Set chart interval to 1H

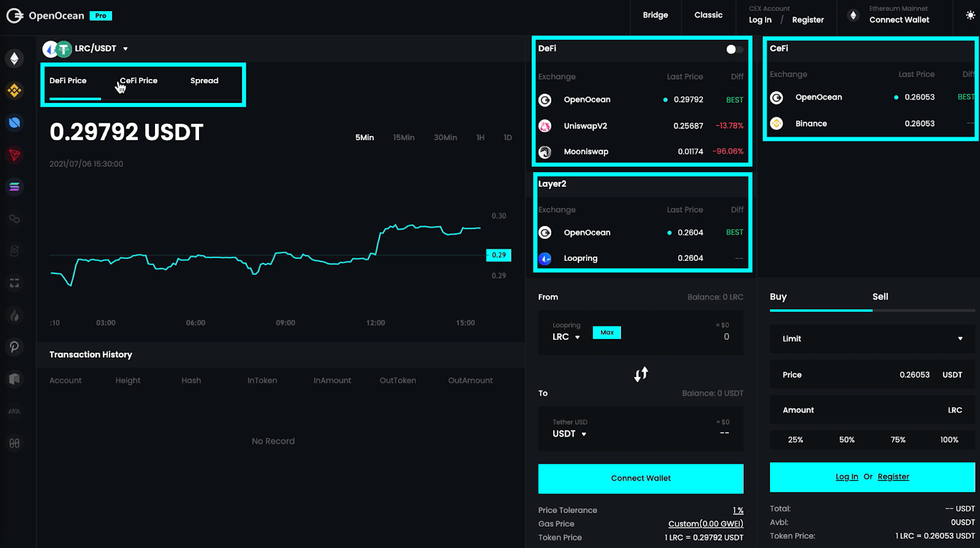coord(480,138)
